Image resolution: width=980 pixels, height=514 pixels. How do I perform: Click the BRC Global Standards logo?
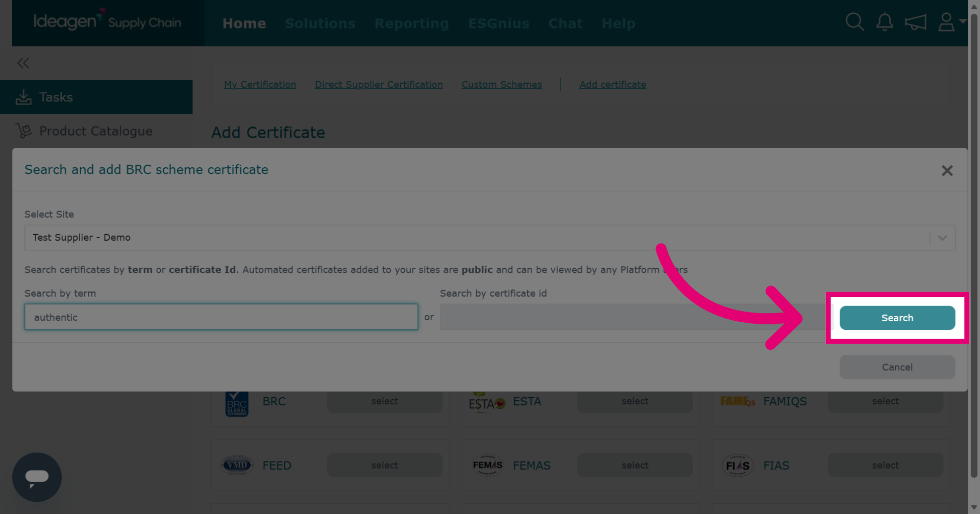tap(237, 404)
